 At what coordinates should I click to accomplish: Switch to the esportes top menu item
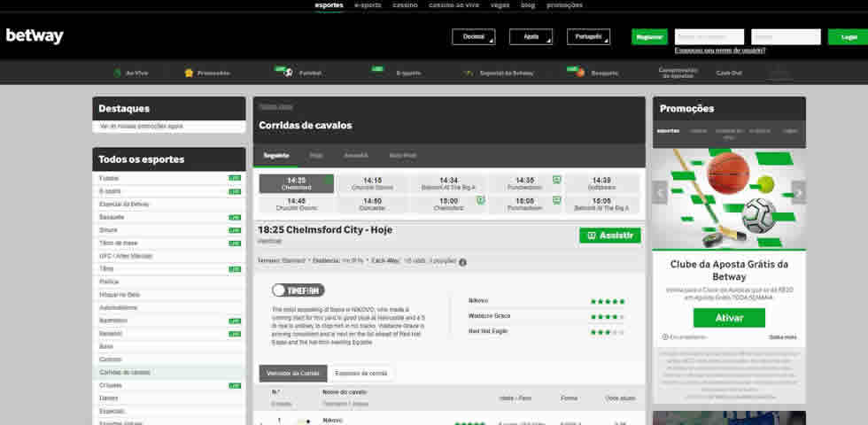tap(329, 5)
